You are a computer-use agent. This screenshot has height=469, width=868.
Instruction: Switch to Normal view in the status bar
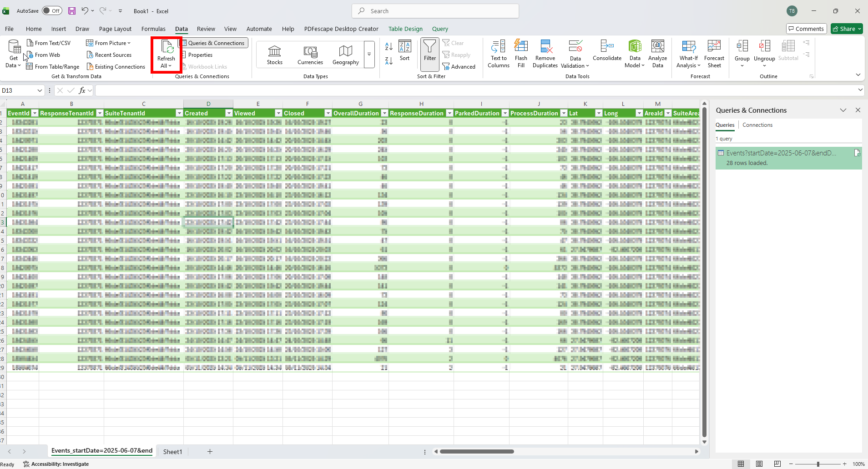(741, 464)
